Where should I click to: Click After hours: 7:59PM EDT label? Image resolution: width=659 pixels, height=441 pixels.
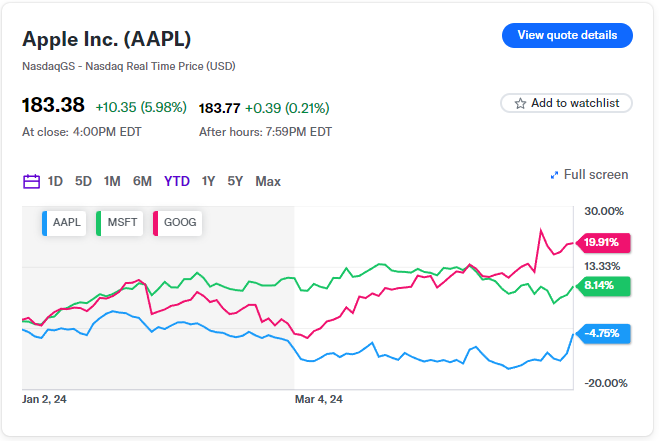coord(265,132)
